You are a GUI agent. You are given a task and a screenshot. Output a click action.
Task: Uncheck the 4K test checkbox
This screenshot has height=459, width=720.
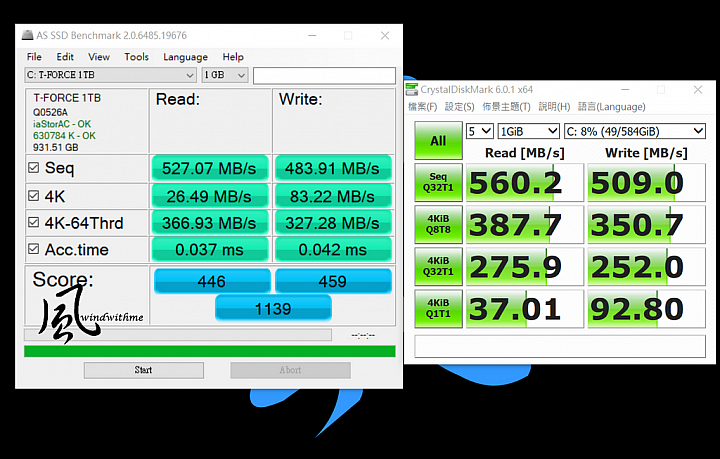pyautogui.click(x=34, y=196)
